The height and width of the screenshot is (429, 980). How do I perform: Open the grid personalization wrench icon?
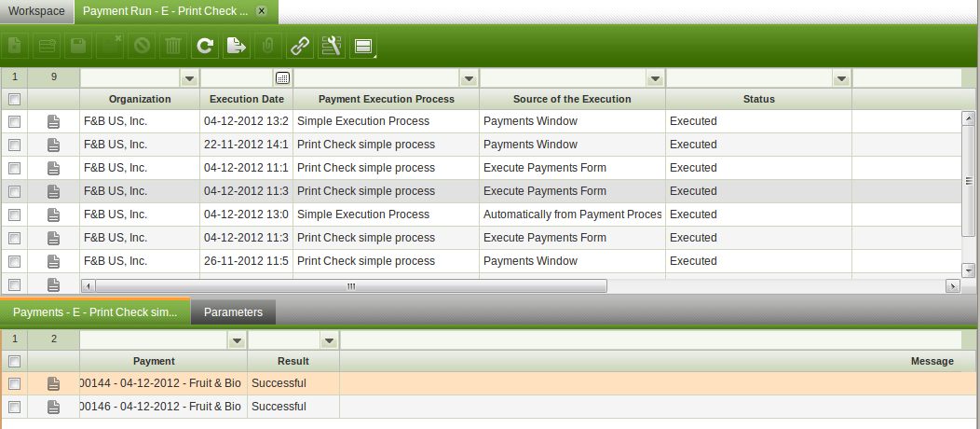pyautogui.click(x=331, y=45)
